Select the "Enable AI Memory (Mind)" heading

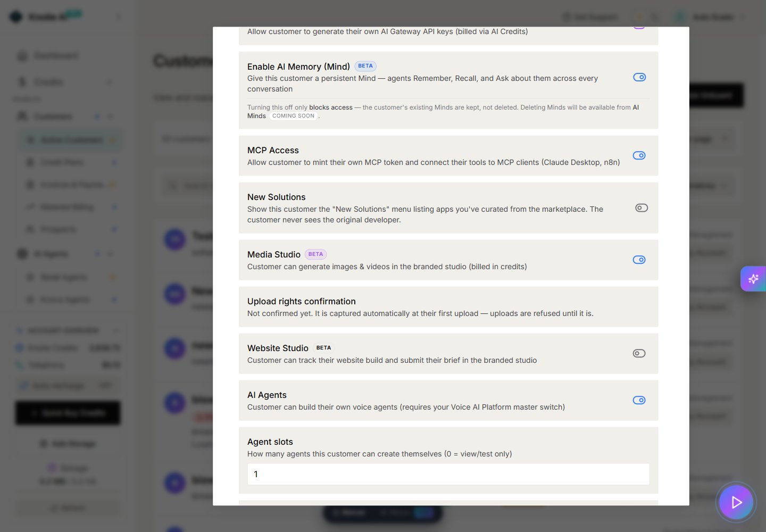pyautogui.click(x=298, y=66)
